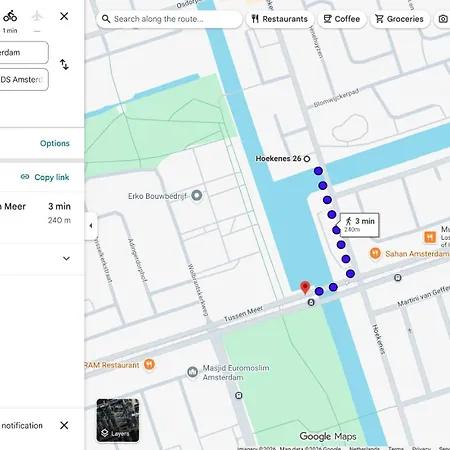The width and height of the screenshot is (450, 450).
Task: Switch map with Layers thumbnail
Action: click(x=118, y=420)
